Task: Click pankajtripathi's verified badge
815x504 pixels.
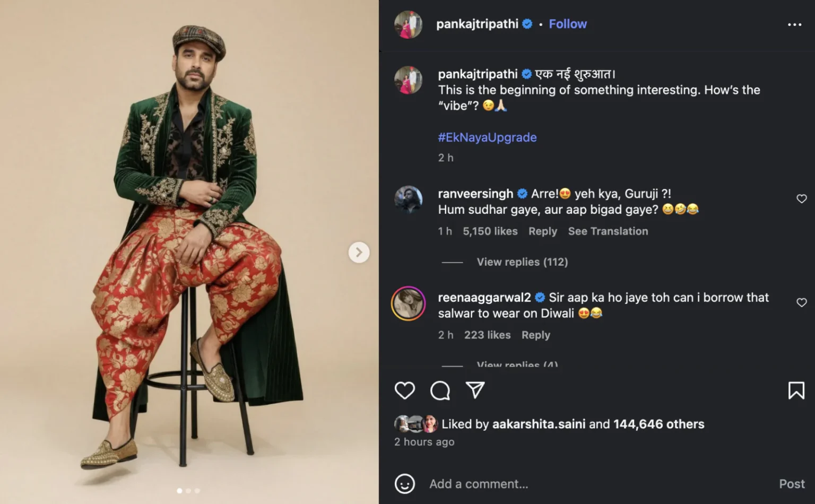Action: tap(526, 24)
